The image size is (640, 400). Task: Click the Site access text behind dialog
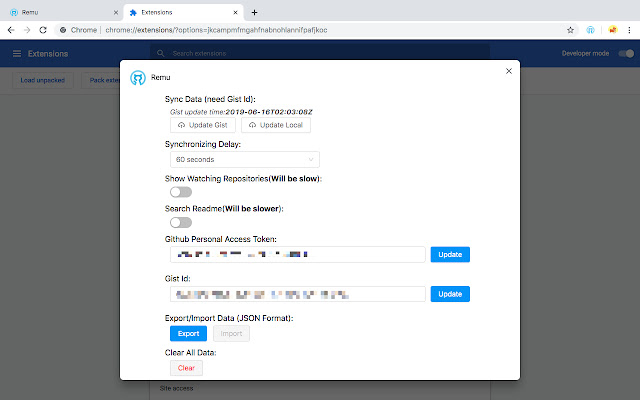[x=176, y=389]
